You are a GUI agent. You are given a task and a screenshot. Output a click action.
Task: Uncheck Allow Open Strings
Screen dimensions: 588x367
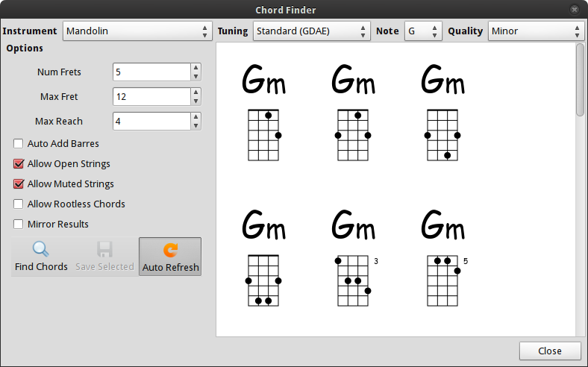(19, 163)
